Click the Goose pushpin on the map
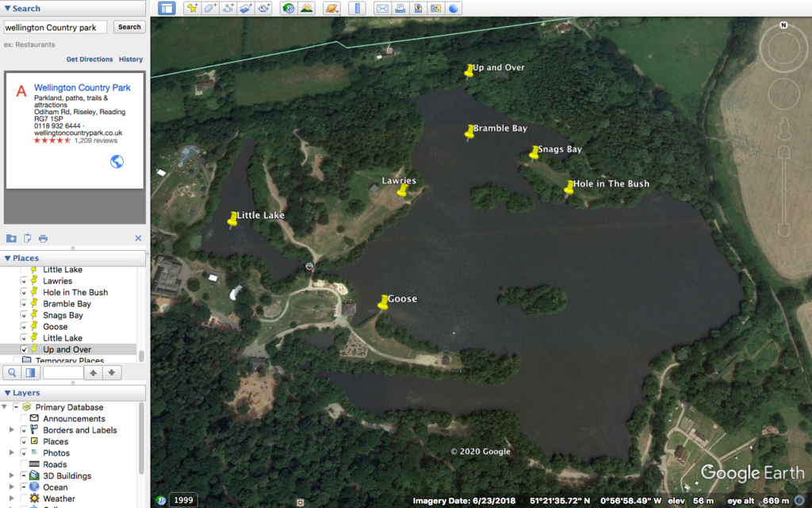812x508 pixels. pyautogui.click(x=383, y=302)
